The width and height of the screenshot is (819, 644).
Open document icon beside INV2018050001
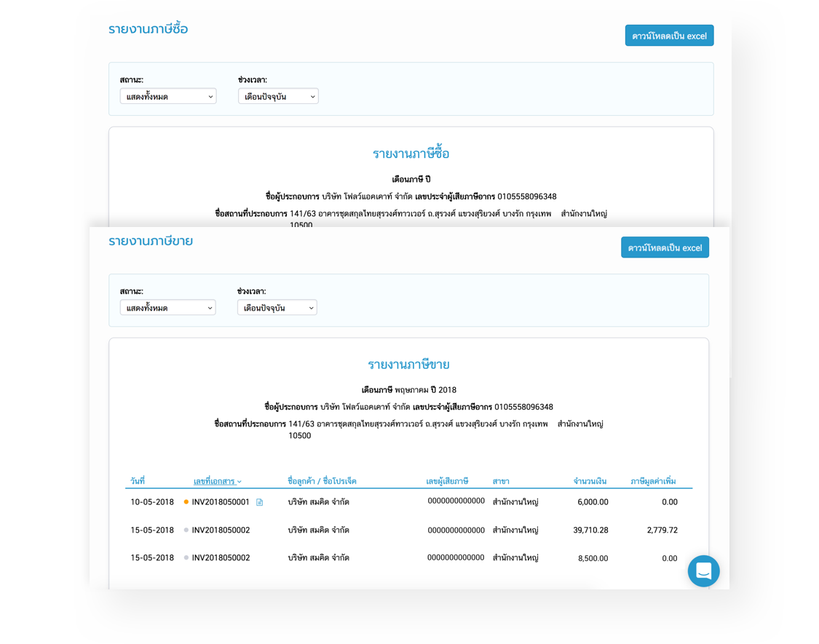[260, 502]
